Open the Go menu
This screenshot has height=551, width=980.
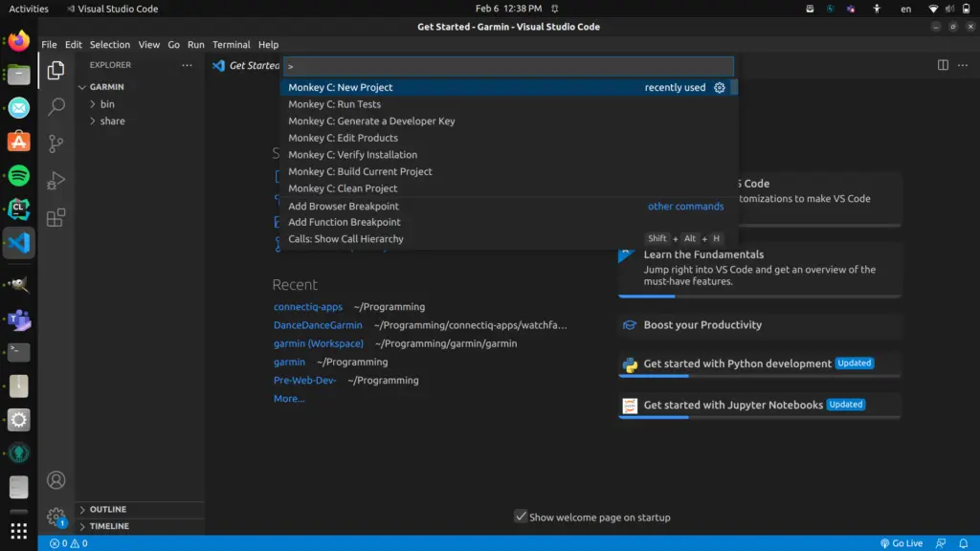coord(173,44)
